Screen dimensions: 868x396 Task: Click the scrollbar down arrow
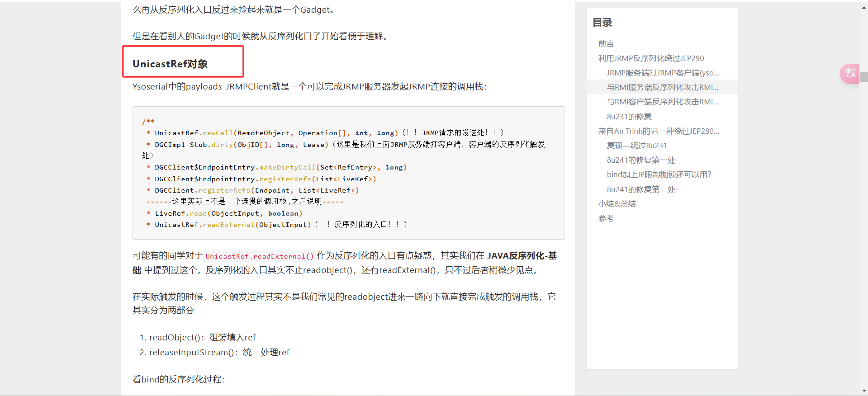click(864, 391)
